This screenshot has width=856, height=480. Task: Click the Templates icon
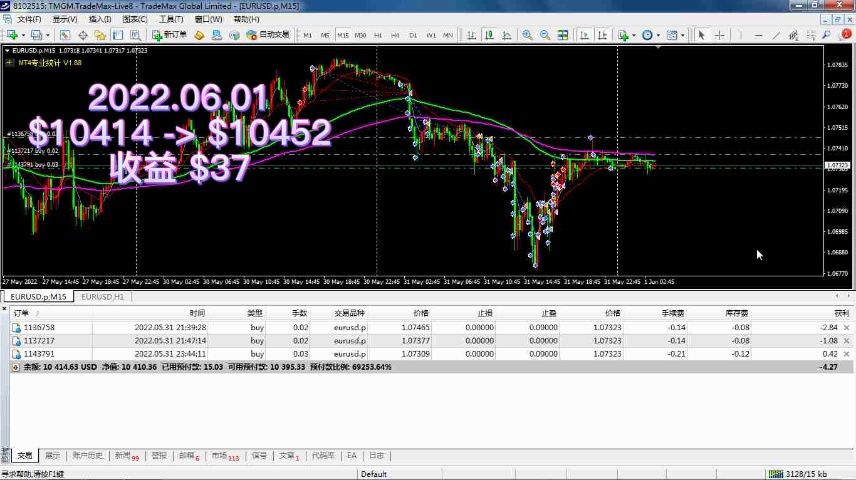coord(672,35)
